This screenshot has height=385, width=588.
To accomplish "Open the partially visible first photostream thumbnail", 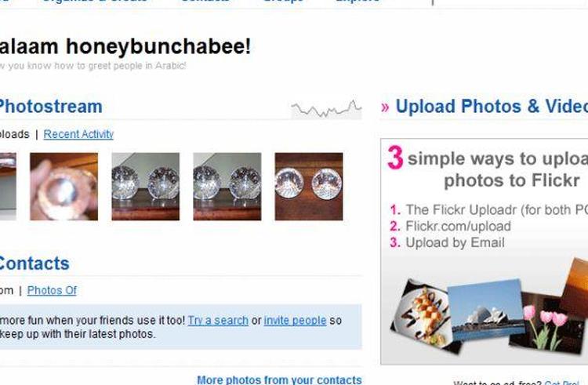I will coord(8,187).
